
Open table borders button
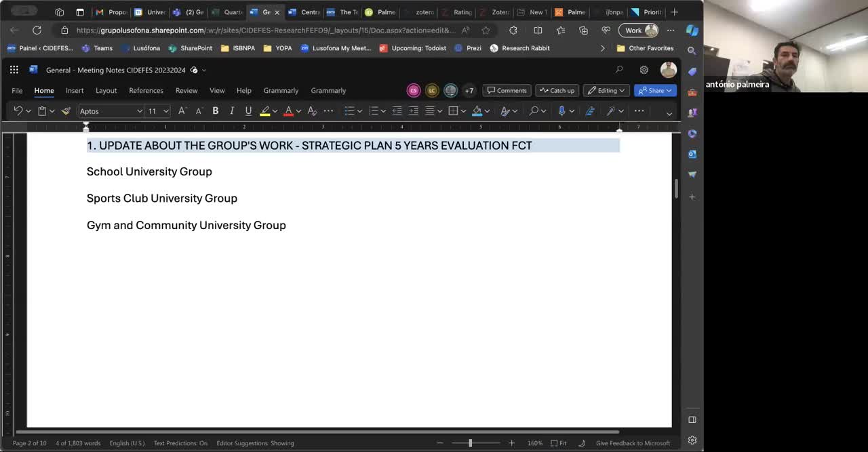coord(453,110)
